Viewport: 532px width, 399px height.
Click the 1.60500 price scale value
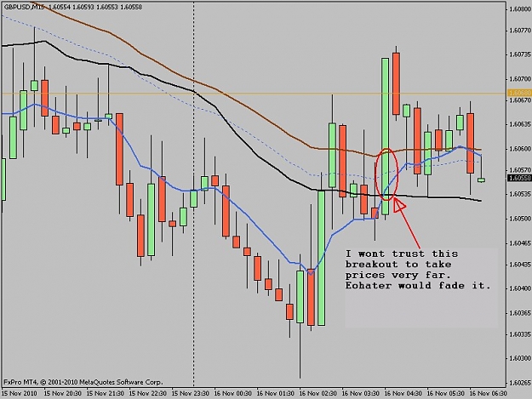pos(520,219)
